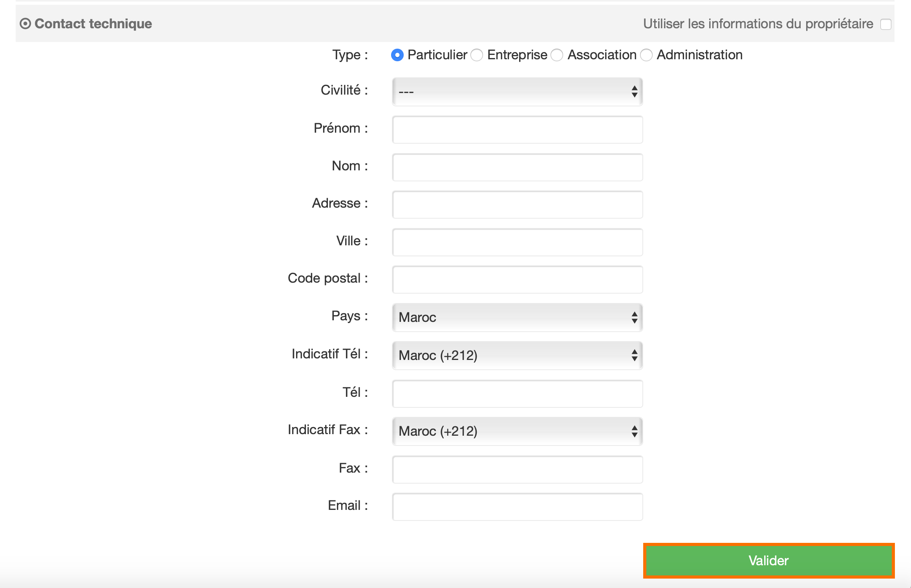
Task: Click the 'Association' label text
Action: pyautogui.click(x=602, y=55)
